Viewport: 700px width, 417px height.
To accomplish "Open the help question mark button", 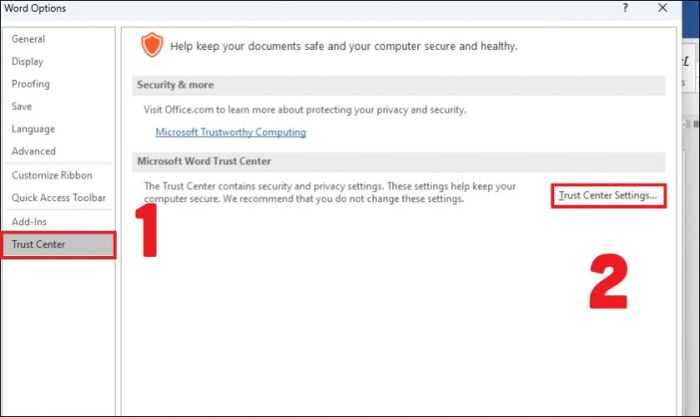I will click(625, 8).
